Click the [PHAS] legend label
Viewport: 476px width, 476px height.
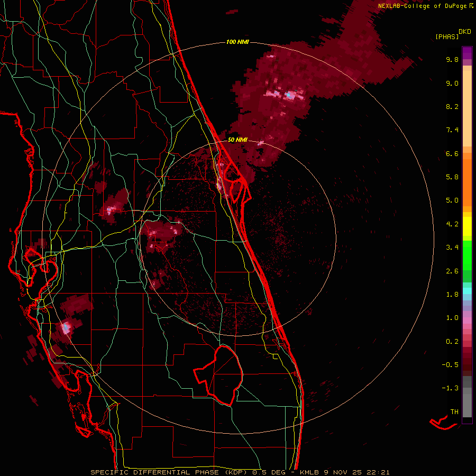pyautogui.click(x=447, y=36)
